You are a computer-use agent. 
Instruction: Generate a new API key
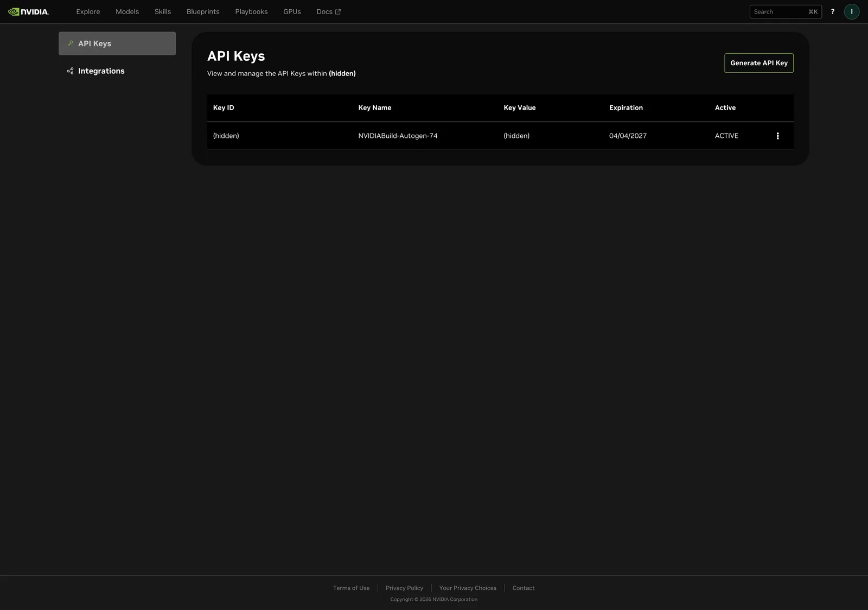coord(758,63)
